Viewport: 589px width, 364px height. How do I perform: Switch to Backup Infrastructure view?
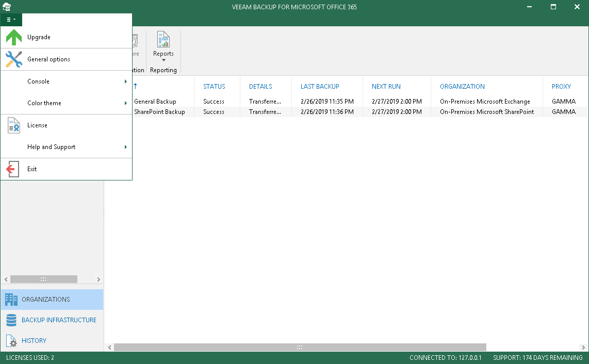[52, 320]
